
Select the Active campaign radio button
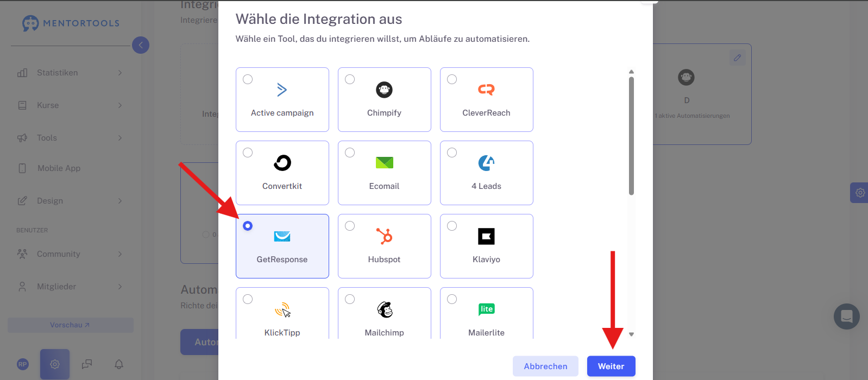pyautogui.click(x=248, y=79)
